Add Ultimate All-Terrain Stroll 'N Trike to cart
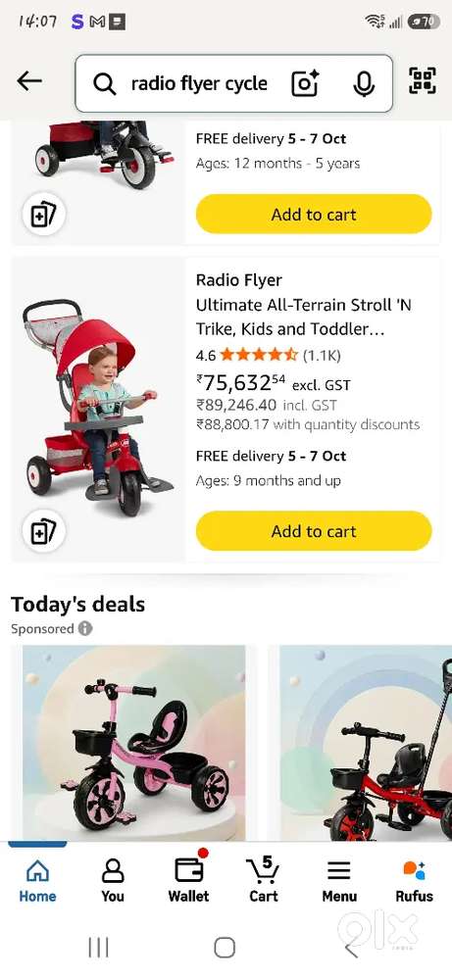The height and width of the screenshot is (980, 452). [x=314, y=531]
